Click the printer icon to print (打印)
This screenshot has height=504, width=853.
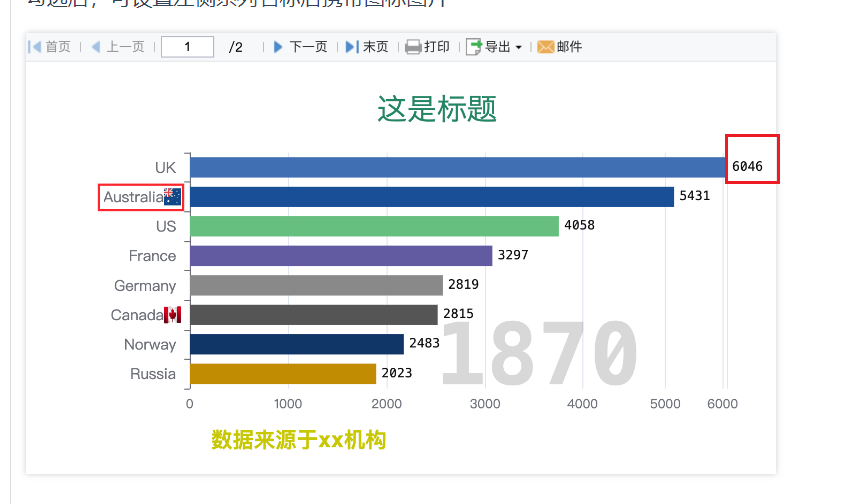(413, 47)
